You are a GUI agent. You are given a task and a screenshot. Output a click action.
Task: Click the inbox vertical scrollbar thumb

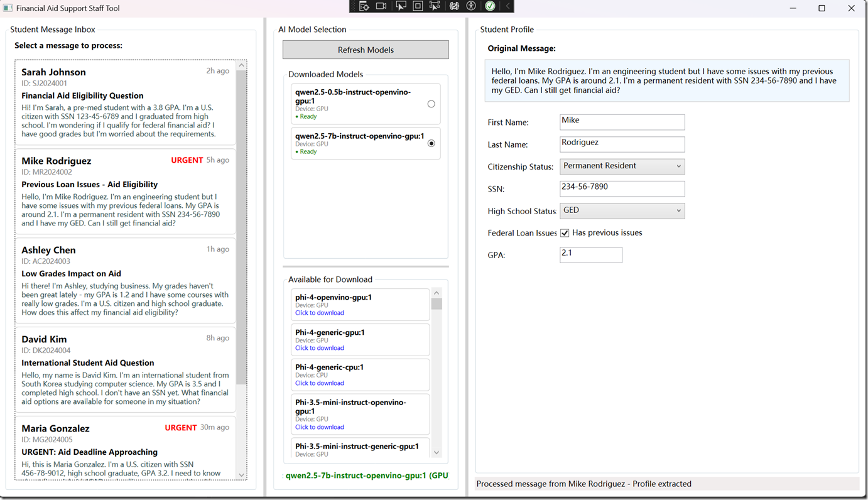pyautogui.click(x=241, y=227)
